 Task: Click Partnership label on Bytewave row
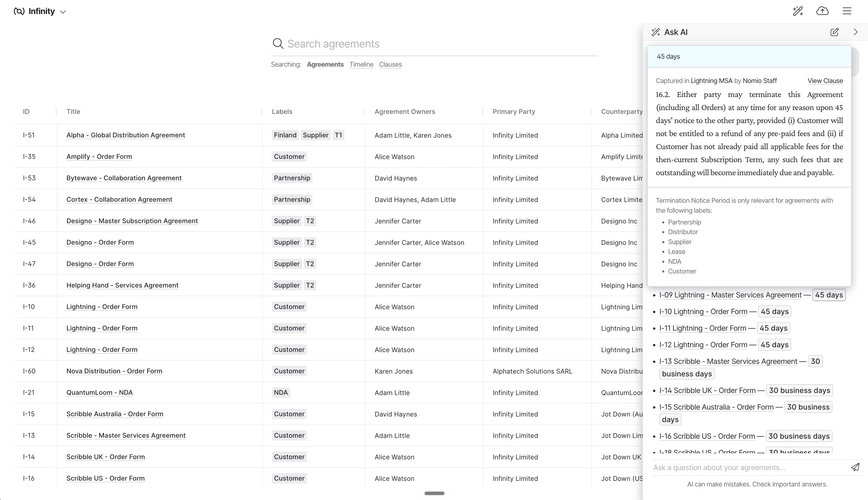click(x=292, y=178)
